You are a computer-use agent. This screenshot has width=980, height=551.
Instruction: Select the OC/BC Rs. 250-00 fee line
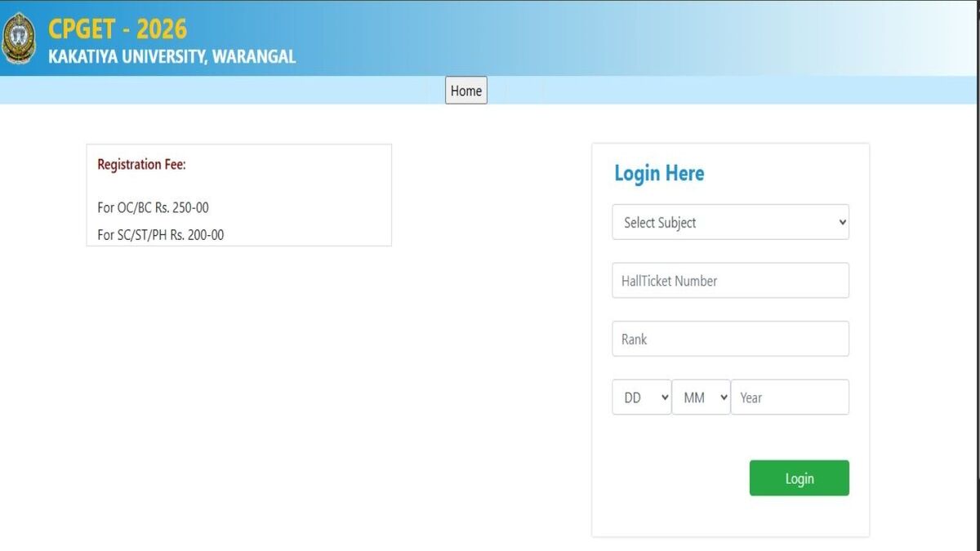click(153, 208)
